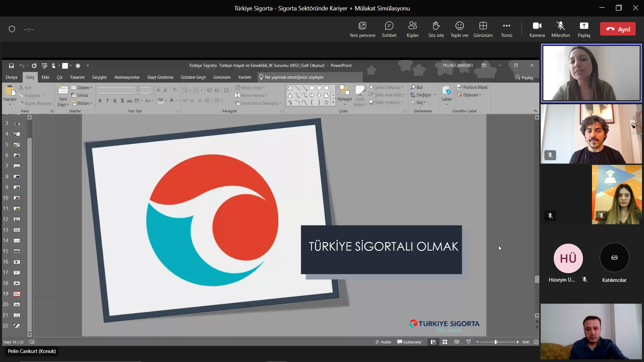Open Hızlı Stiller quick styles

tap(360, 96)
